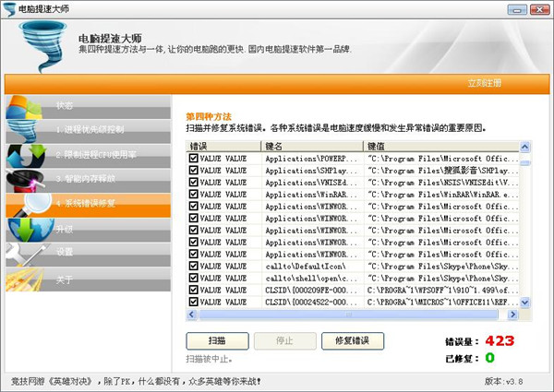Toggle checkbox for CLSID\{00024522-000... row
554x392 pixels.
pyautogui.click(x=193, y=302)
